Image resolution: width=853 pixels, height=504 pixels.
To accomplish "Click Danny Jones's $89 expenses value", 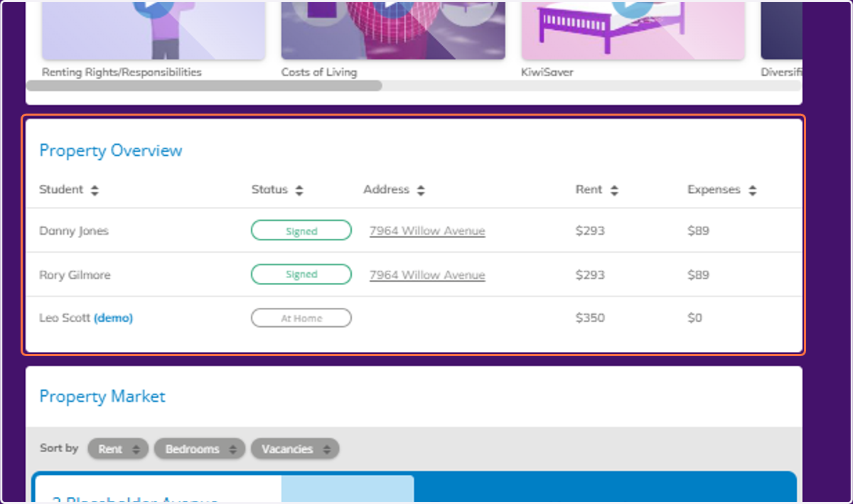I will coord(698,231).
